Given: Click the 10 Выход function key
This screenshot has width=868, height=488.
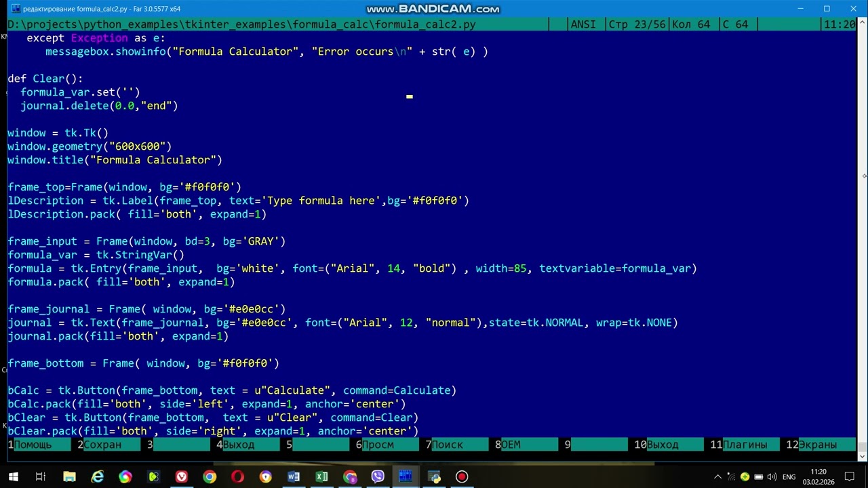Looking at the screenshot, I should tap(669, 445).
